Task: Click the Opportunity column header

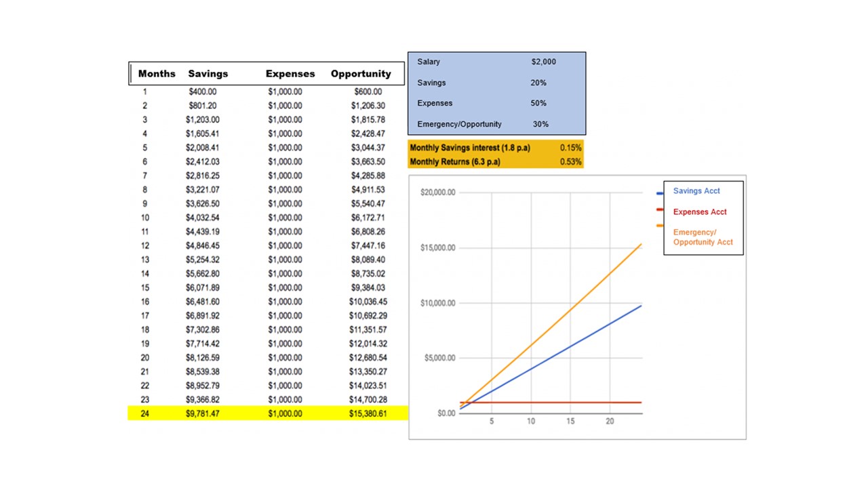Action: (x=361, y=74)
